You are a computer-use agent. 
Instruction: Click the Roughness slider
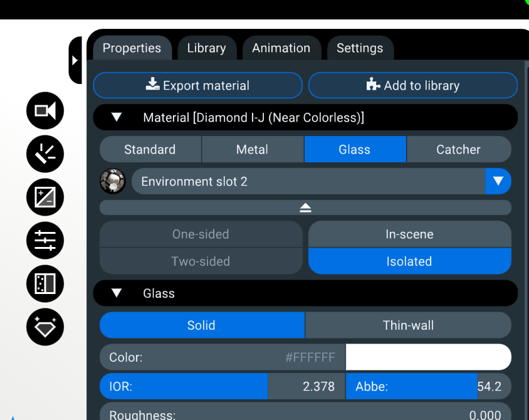point(305,411)
